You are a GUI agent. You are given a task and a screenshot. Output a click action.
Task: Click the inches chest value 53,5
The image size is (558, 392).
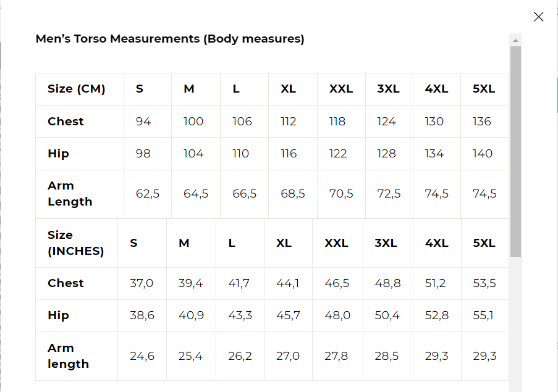point(484,283)
